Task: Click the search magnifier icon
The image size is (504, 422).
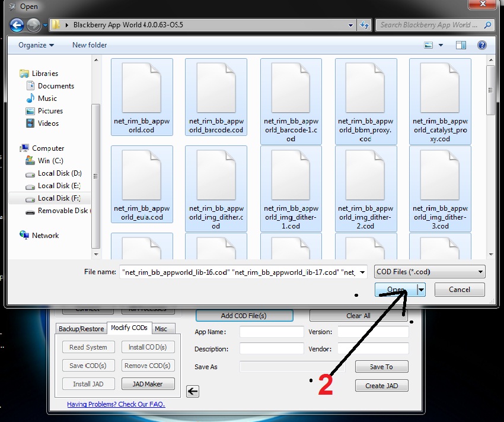Action: 487,25
